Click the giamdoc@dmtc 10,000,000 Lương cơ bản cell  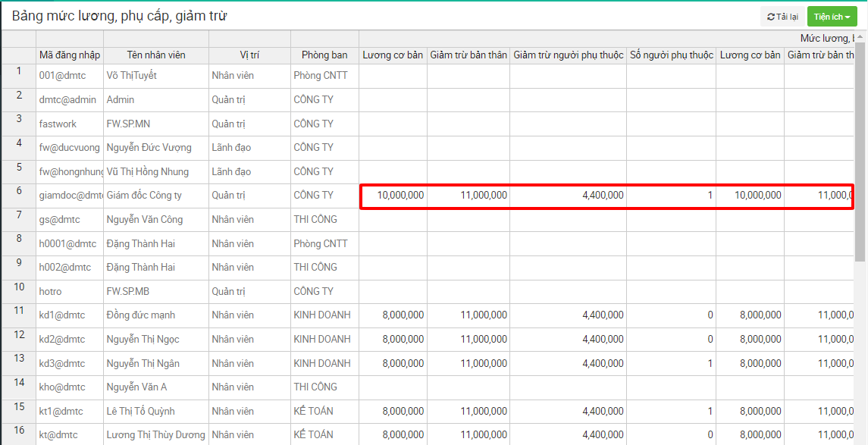(393, 196)
